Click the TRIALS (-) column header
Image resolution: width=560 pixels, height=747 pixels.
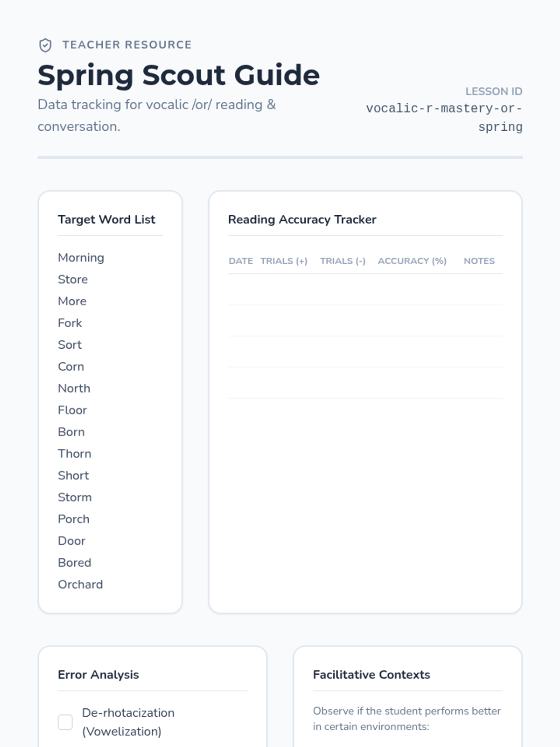click(x=343, y=261)
